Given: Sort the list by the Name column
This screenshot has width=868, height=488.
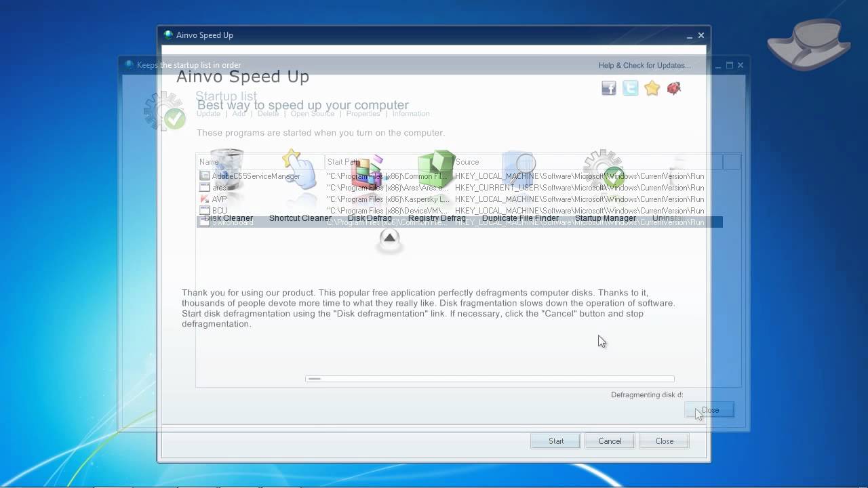Looking at the screenshot, I should point(260,162).
